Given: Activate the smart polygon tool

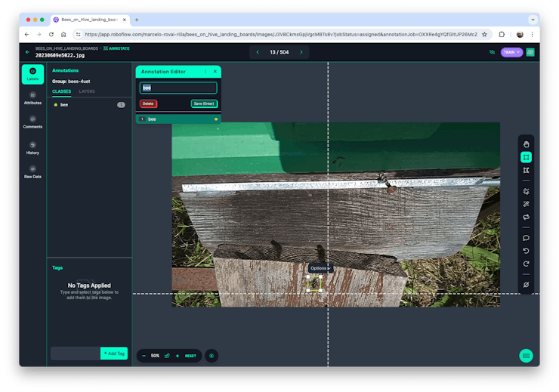Looking at the screenshot, I should pos(527,191).
